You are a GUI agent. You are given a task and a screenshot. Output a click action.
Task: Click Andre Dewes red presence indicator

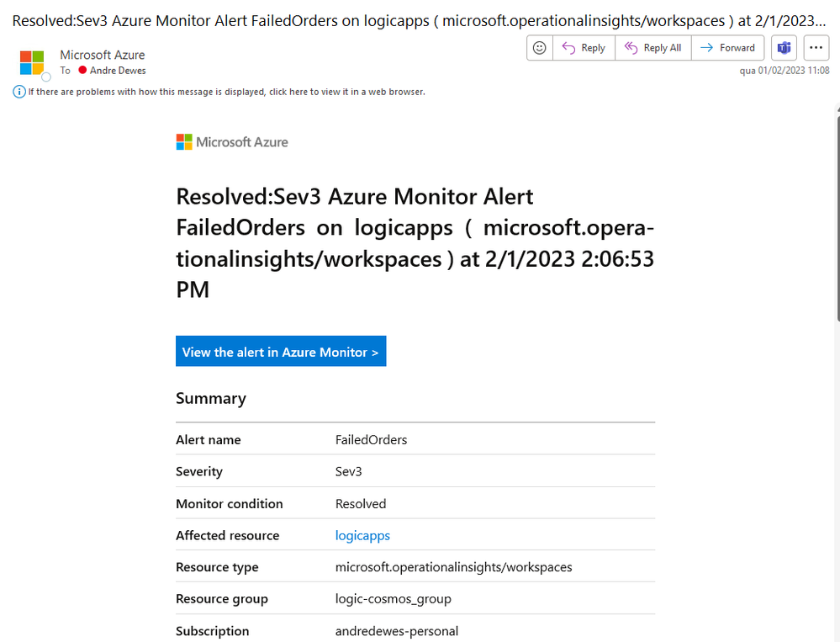[82, 70]
